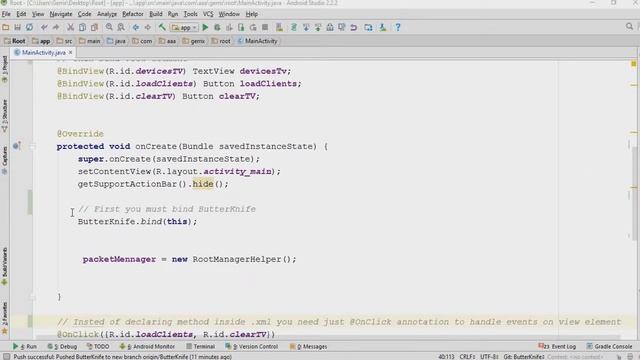Viewport: 640px width, 360px height.
Task: Click the Find magnifier icon
Action: [109, 27]
